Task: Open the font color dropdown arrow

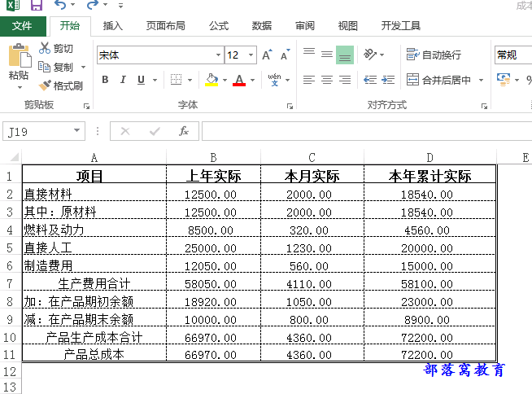Action: coord(252,80)
